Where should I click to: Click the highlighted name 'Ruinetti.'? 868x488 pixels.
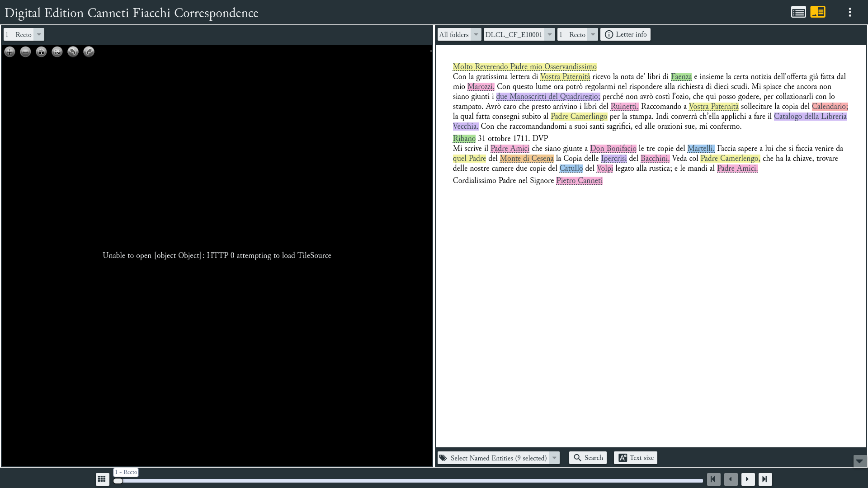[x=624, y=107]
